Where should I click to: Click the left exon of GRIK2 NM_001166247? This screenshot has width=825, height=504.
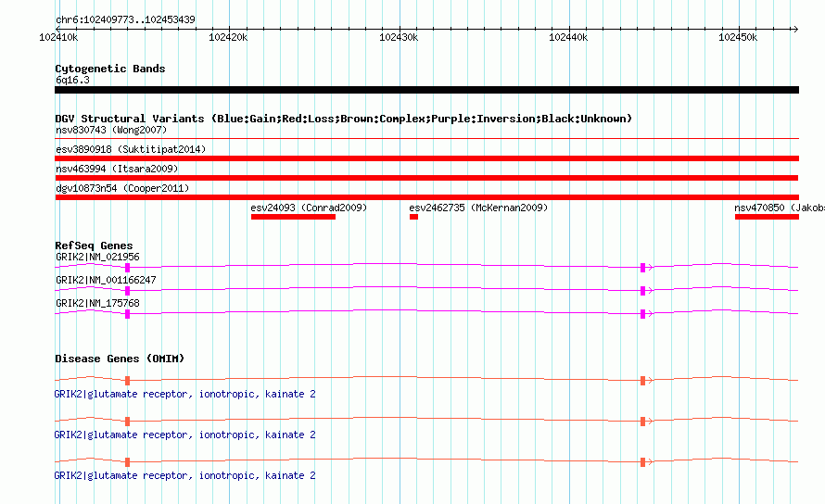[x=127, y=291]
